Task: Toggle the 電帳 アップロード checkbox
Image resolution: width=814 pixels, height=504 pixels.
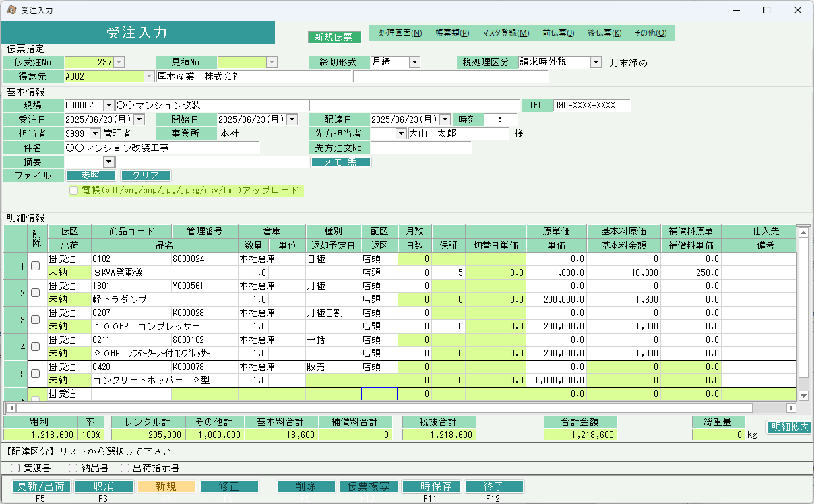Action: [x=74, y=191]
